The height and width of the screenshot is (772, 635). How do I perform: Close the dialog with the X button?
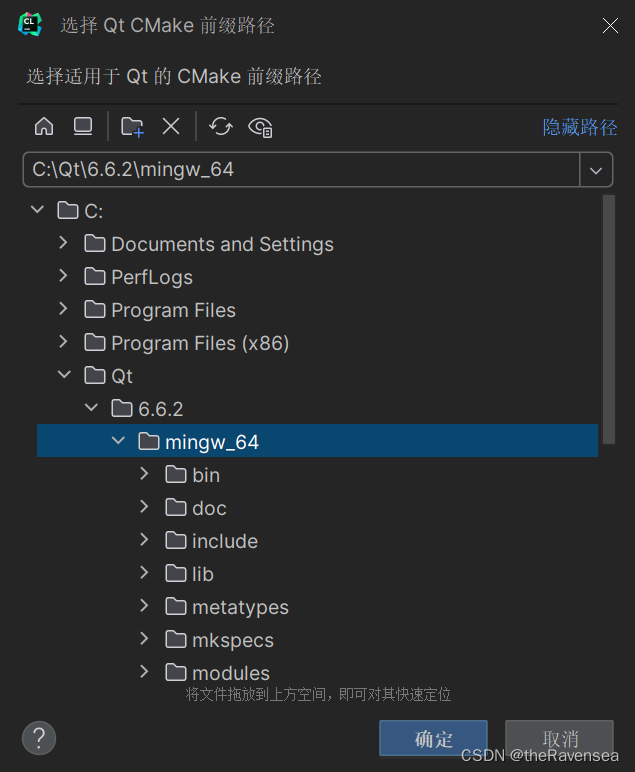[610, 25]
